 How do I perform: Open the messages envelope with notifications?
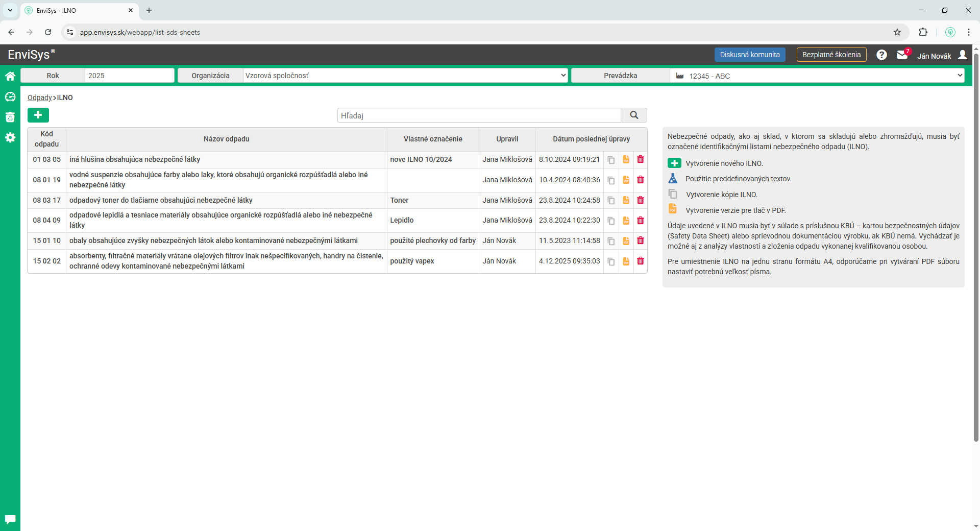[902, 55]
